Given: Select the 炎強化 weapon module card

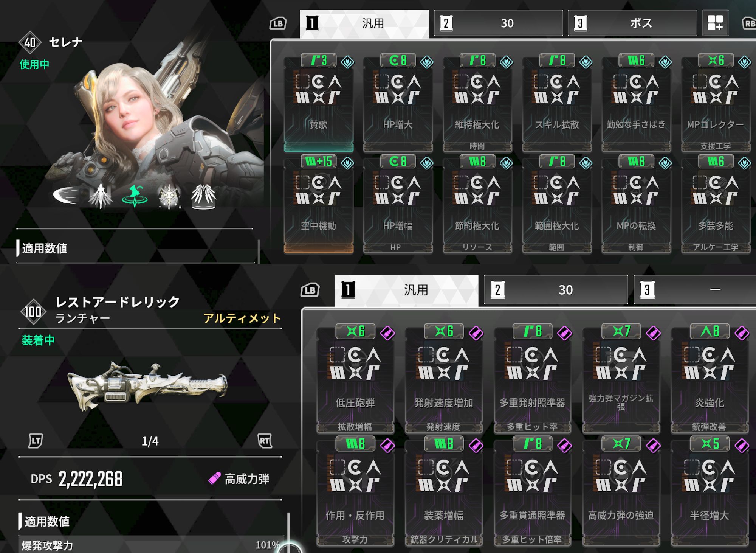Looking at the screenshot, I should (x=710, y=379).
